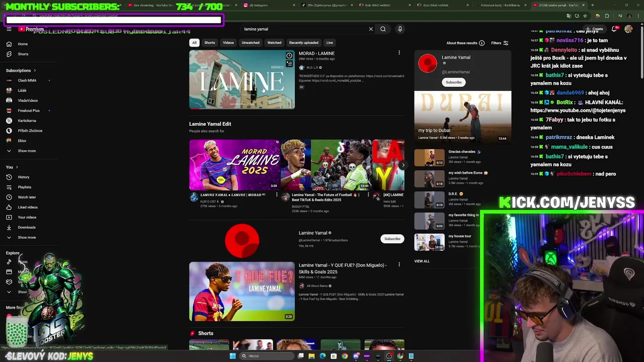This screenshot has width=644, height=362.
Task: Bookmark this page with star icon
Action: coord(585,16)
